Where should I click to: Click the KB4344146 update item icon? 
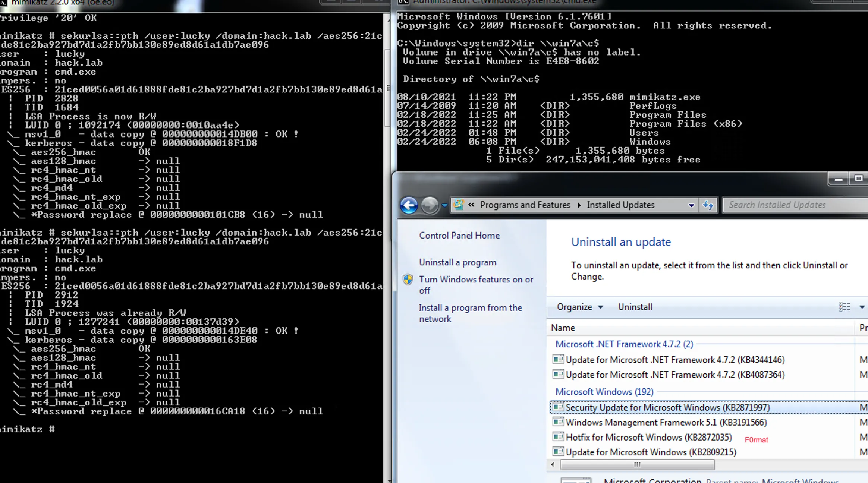click(x=558, y=359)
